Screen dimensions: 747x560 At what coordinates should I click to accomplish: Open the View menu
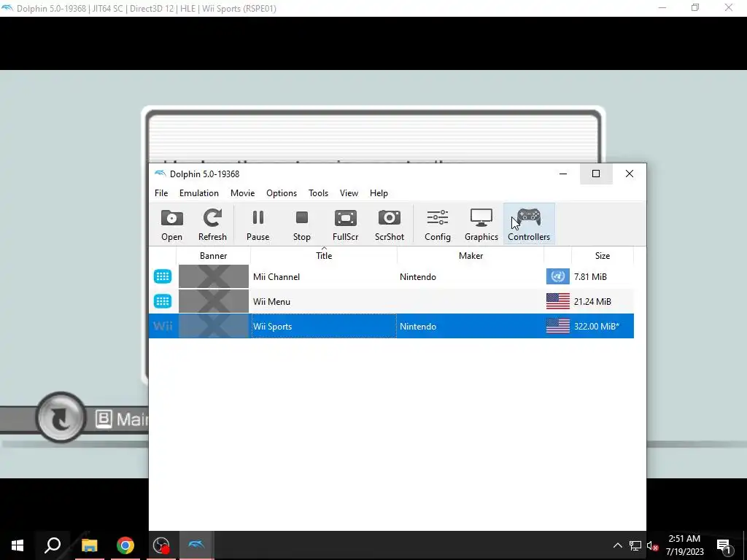coord(349,192)
